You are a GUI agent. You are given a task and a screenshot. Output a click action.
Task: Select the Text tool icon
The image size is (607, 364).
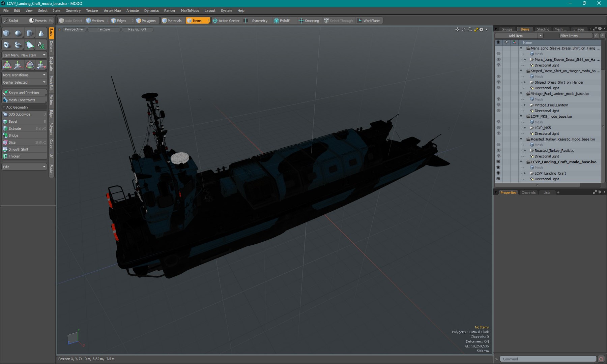(41, 44)
